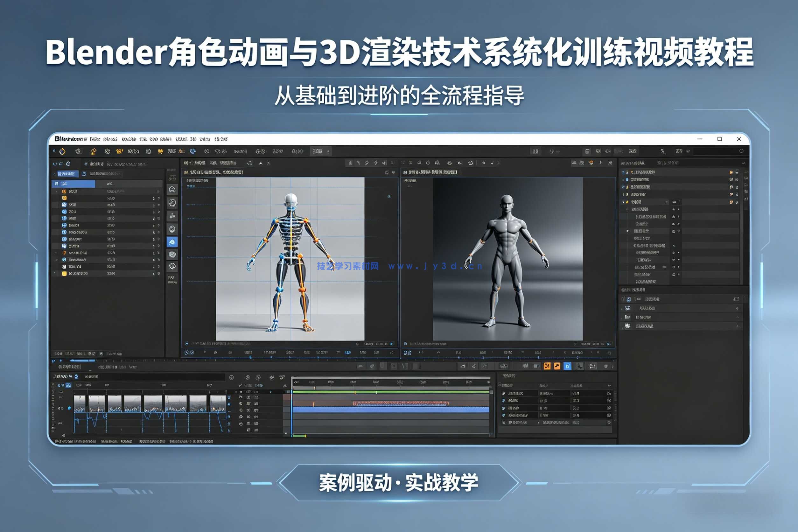The image size is (798, 532).
Task: Toggle the orange icon on outliner's fifth row
Action: click(x=731, y=202)
